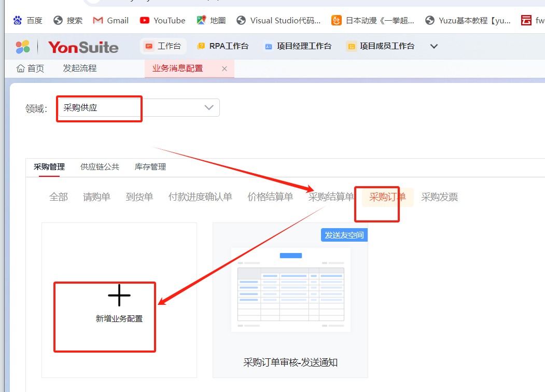Click 发起流程 in the navigation bar
545x392 pixels.
tap(79, 68)
